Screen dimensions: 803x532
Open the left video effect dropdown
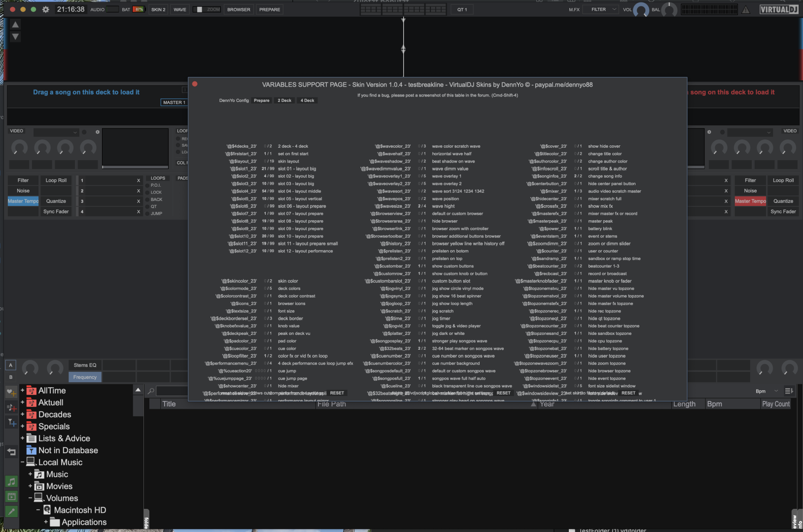click(x=56, y=132)
